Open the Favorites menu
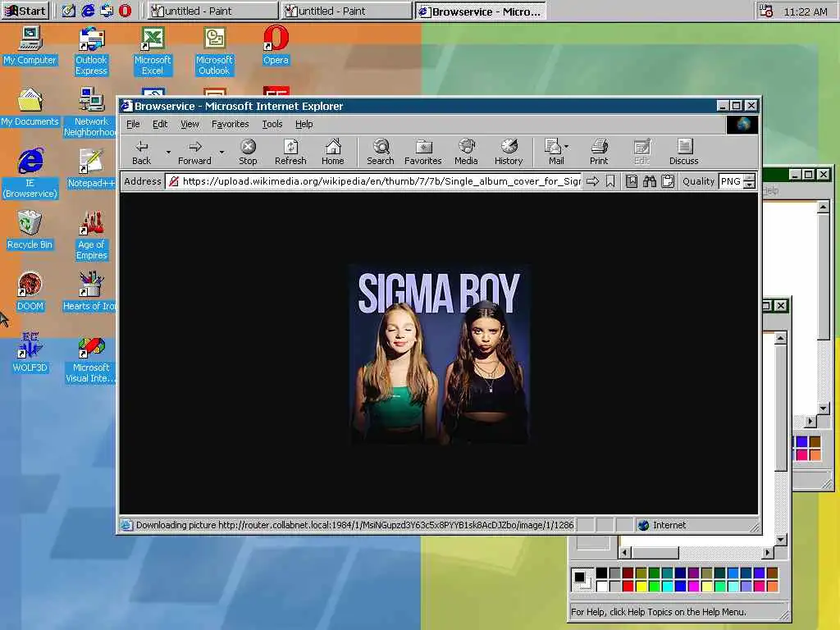840x630 pixels. click(x=230, y=125)
